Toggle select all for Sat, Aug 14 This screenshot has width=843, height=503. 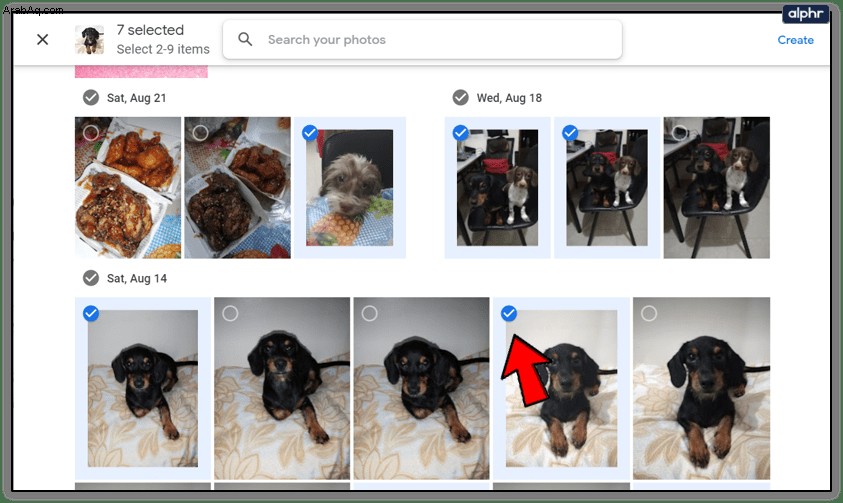click(x=91, y=278)
